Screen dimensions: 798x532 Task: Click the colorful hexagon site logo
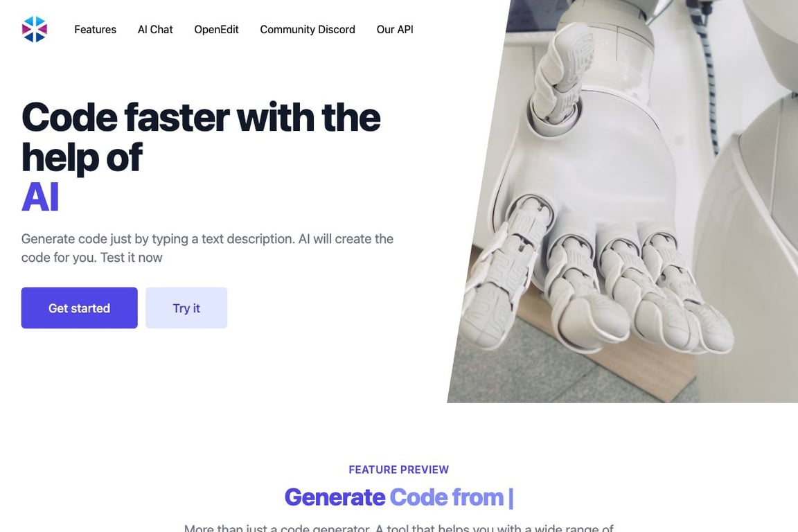(35, 29)
